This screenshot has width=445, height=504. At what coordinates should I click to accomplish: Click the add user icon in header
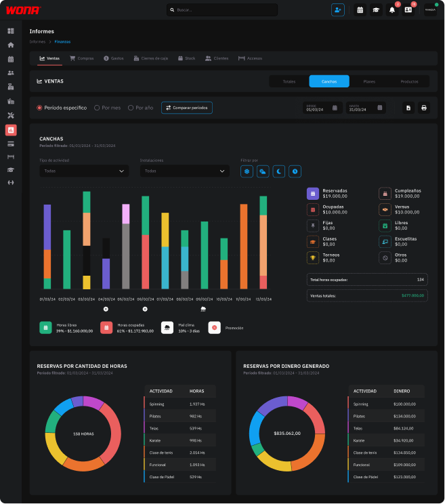[338, 10]
